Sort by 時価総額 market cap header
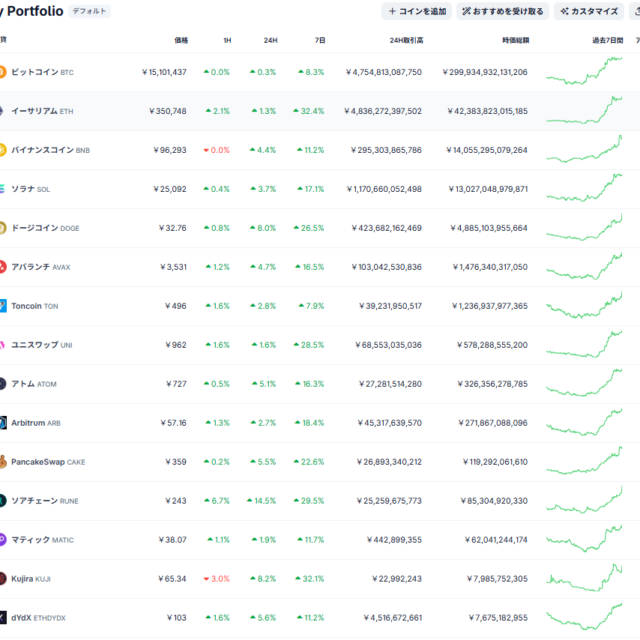 [516, 40]
